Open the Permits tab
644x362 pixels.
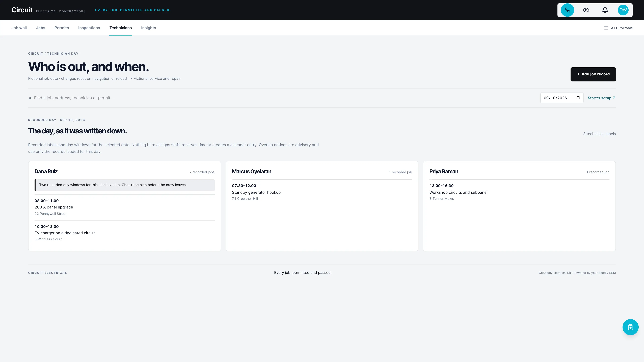[x=62, y=28]
